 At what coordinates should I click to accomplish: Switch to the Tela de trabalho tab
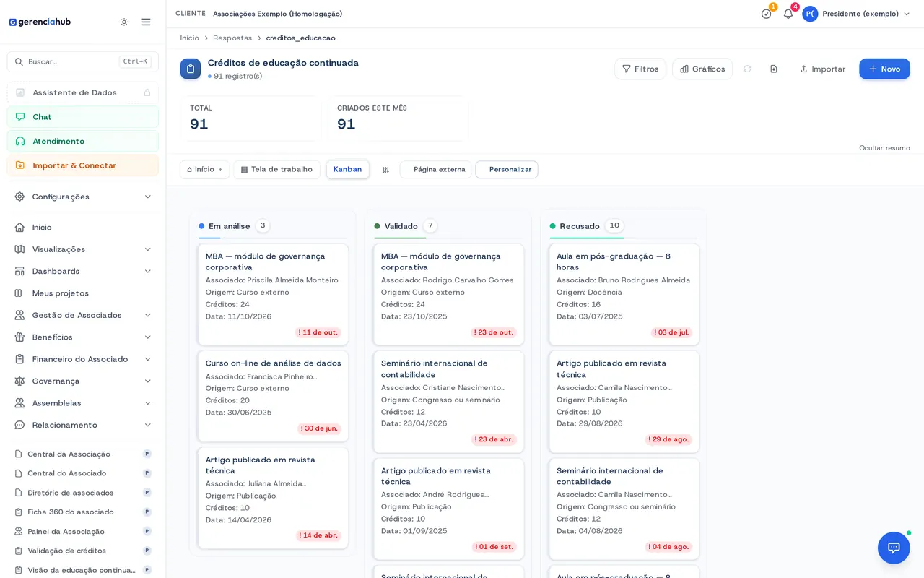(x=276, y=170)
